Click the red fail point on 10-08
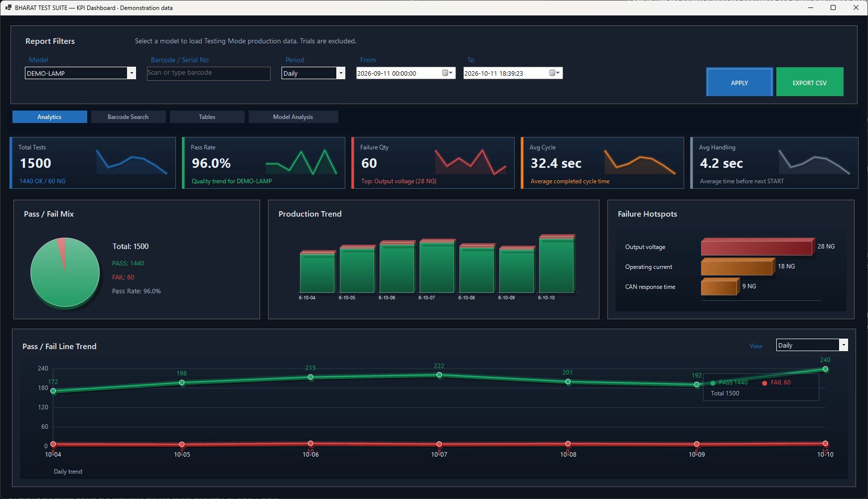 pyautogui.click(x=568, y=444)
